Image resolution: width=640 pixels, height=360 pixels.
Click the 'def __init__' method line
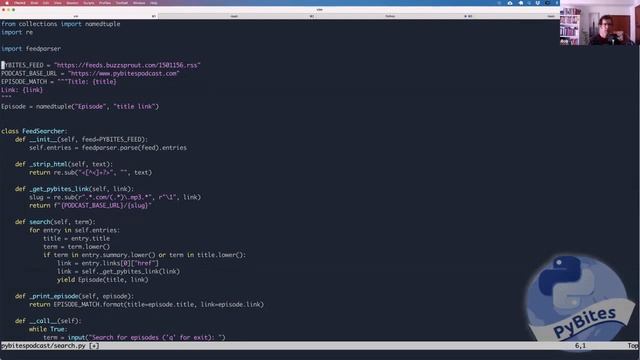coord(82,140)
